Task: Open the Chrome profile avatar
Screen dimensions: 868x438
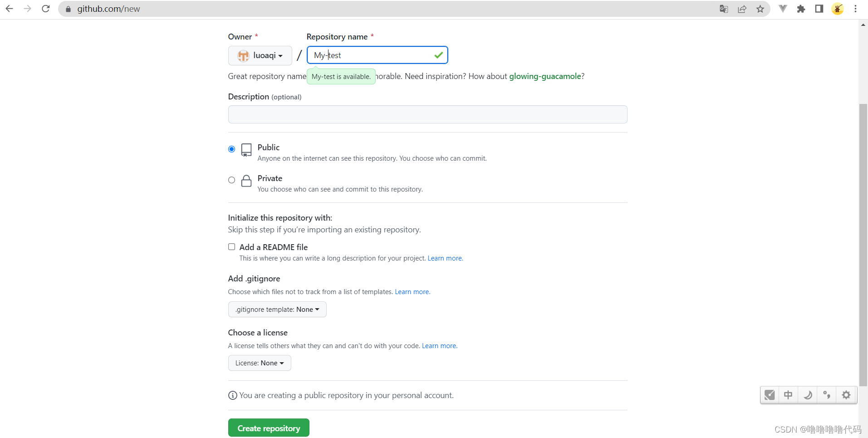Action: click(x=838, y=9)
